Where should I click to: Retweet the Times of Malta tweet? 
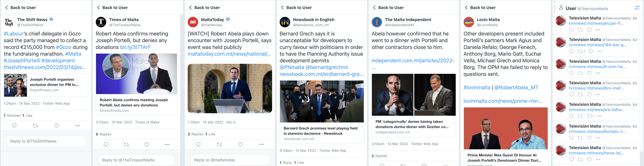(126, 144)
